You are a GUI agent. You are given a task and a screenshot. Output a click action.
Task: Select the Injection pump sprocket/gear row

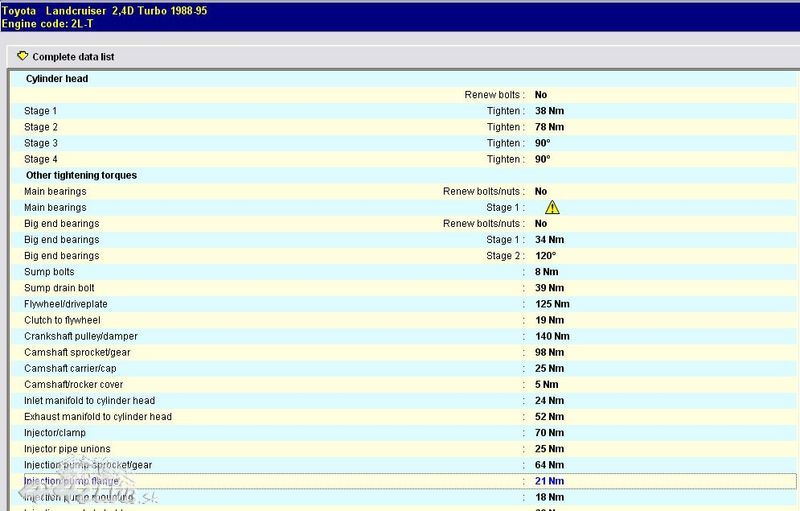403,465
